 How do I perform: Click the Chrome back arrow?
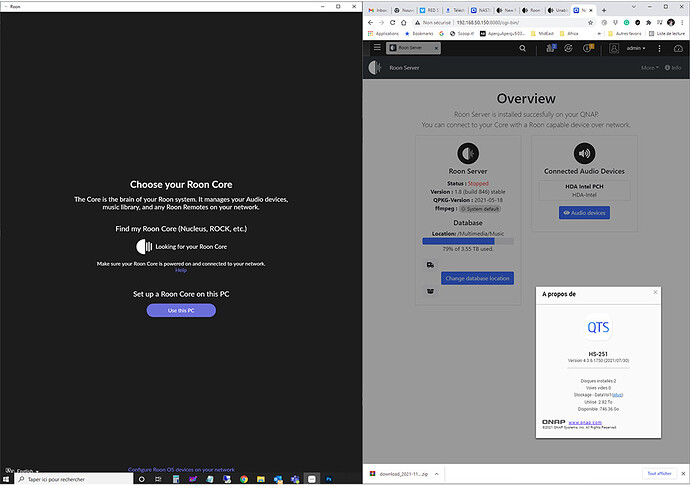(371, 22)
